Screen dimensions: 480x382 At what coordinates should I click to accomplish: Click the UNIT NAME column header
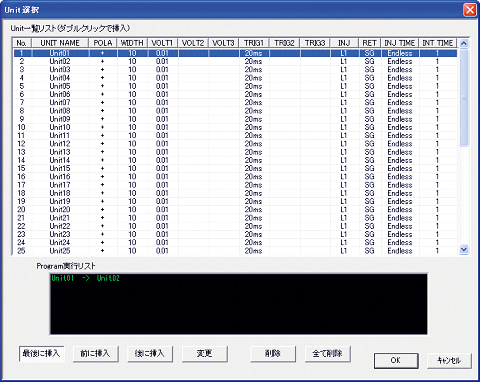(x=60, y=43)
